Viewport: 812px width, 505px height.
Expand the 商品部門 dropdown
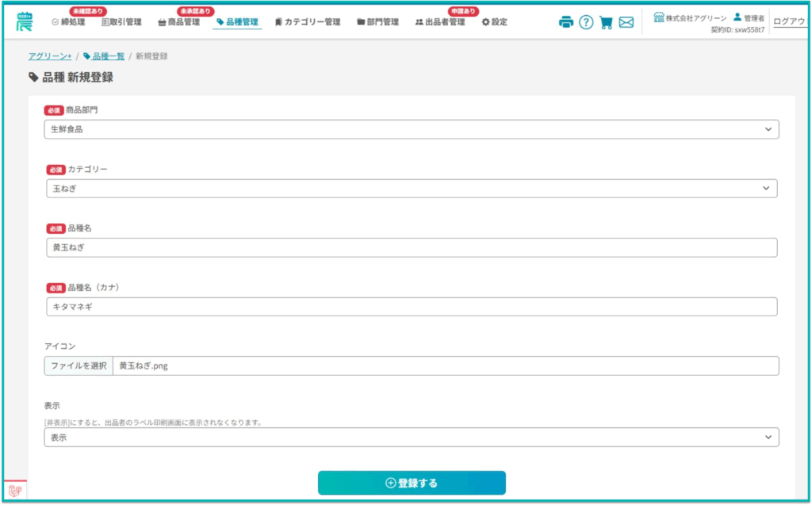tap(411, 129)
